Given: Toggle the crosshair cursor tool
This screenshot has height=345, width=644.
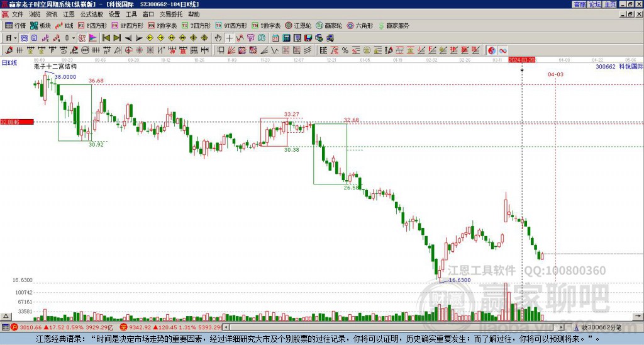Looking at the screenshot, I should 229,38.
